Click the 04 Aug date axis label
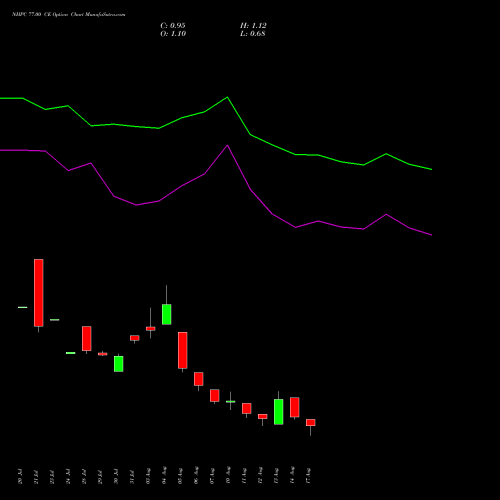The width and height of the screenshot is (500, 500). 164,476
